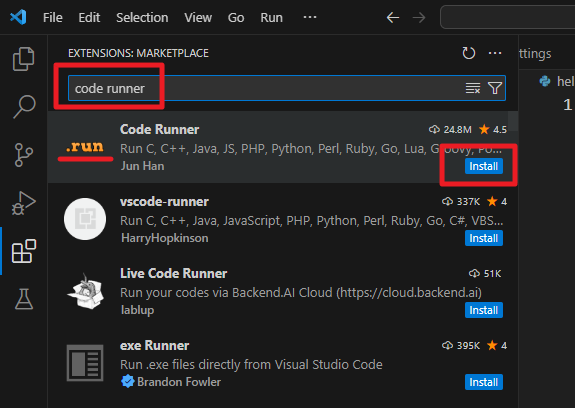The height and width of the screenshot is (408, 575).
Task: Select the exe Runner extension title
Action: (x=154, y=345)
